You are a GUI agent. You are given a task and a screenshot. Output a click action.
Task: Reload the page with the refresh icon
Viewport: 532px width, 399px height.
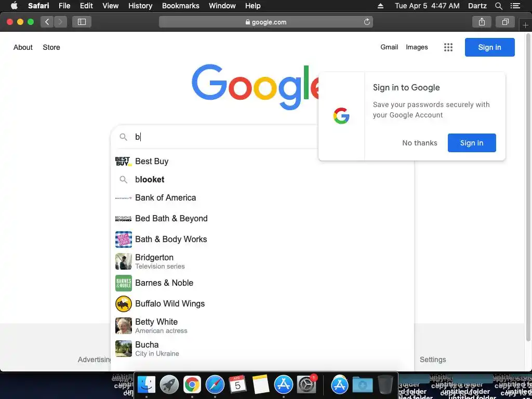[x=367, y=22]
